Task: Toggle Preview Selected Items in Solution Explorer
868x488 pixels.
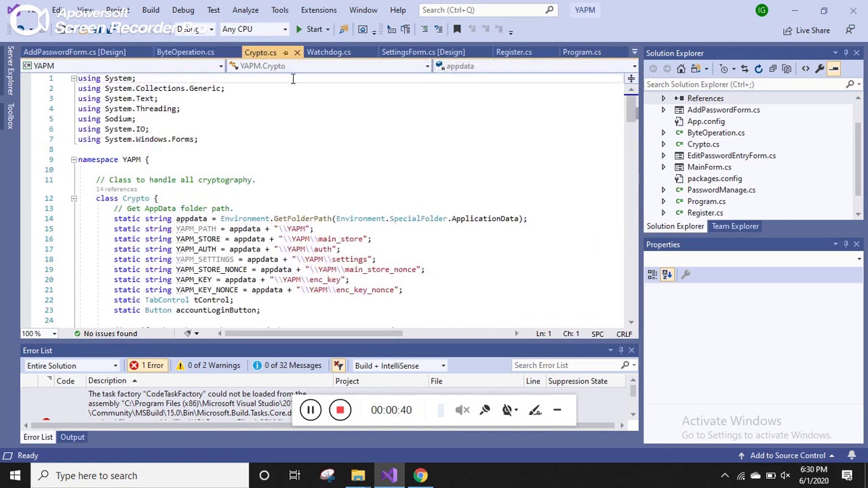Action: [x=834, y=68]
